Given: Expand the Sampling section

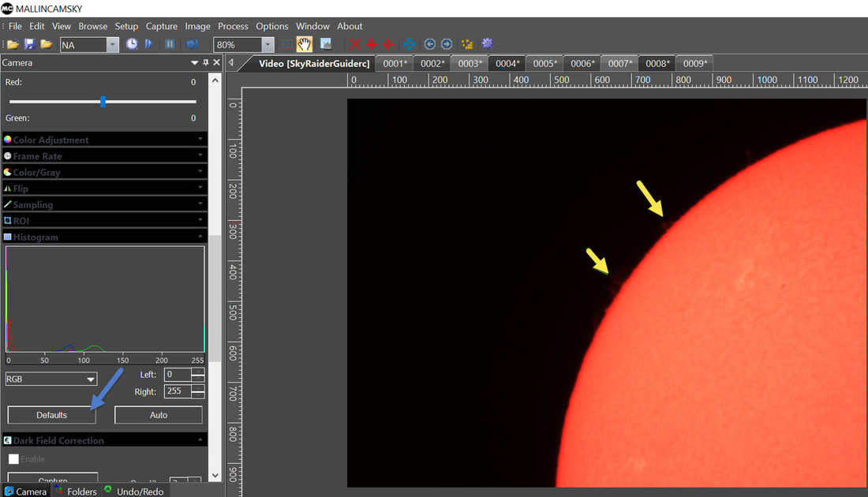Looking at the screenshot, I should [x=105, y=204].
